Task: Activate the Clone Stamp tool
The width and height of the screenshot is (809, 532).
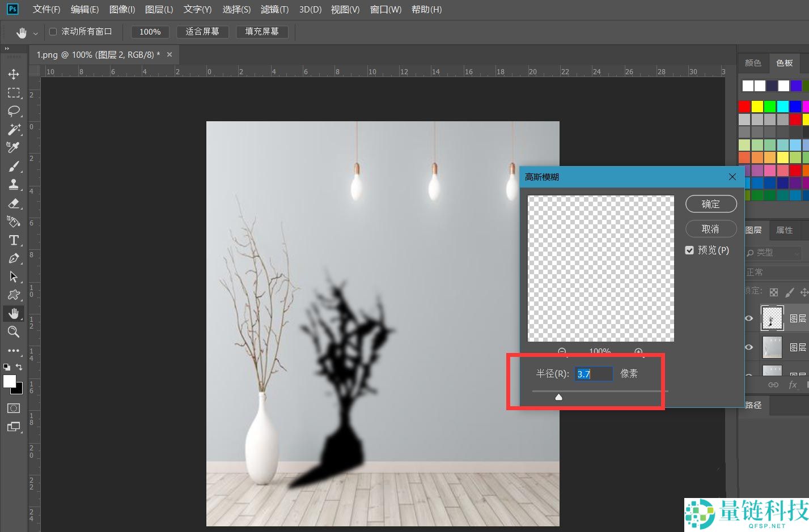Action: point(14,185)
